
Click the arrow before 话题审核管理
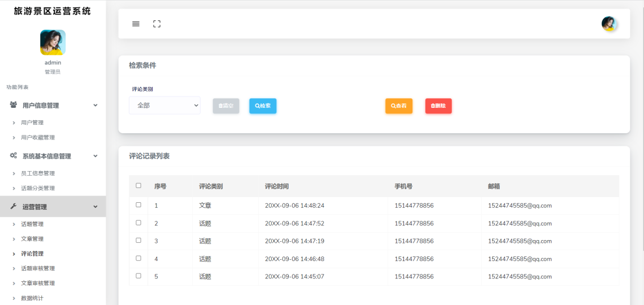[14, 268]
